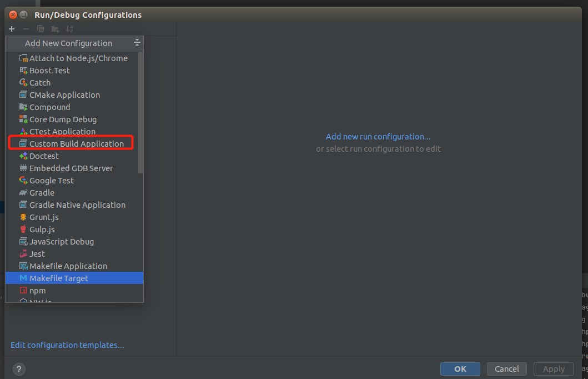588x379 pixels.
Task: Choose Jest configuration type
Action: coord(74,253)
